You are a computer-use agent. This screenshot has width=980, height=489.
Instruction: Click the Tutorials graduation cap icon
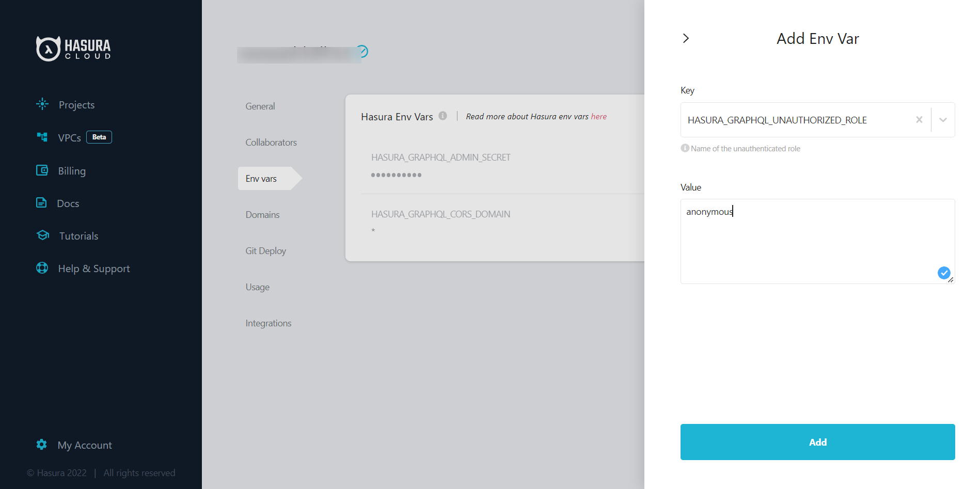(x=43, y=235)
